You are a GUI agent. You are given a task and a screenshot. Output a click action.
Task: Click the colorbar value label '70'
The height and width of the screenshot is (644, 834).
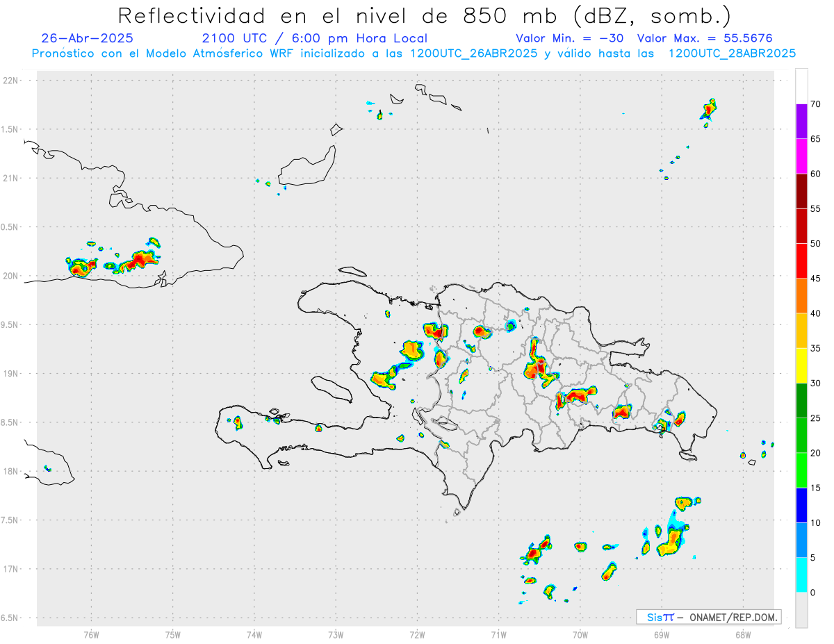(815, 104)
